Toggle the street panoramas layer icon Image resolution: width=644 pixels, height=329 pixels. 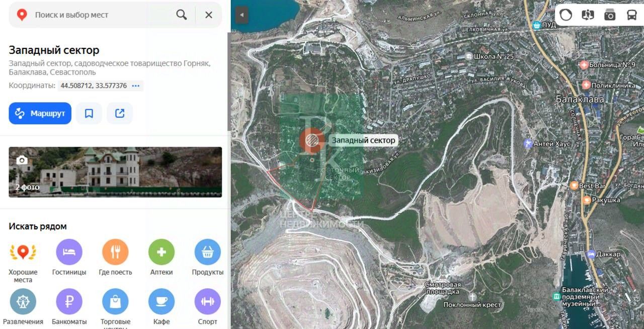[588, 15]
